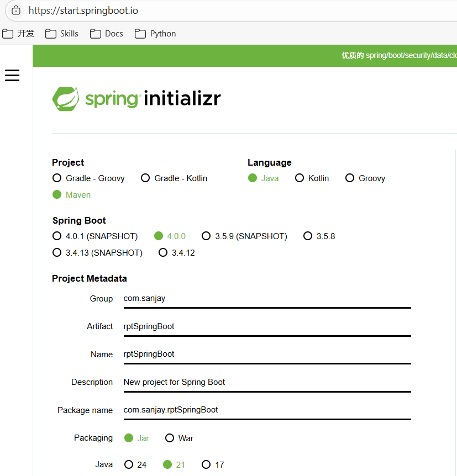
Task: Choose Jar packaging
Action: pyautogui.click(x=136, y=438)
